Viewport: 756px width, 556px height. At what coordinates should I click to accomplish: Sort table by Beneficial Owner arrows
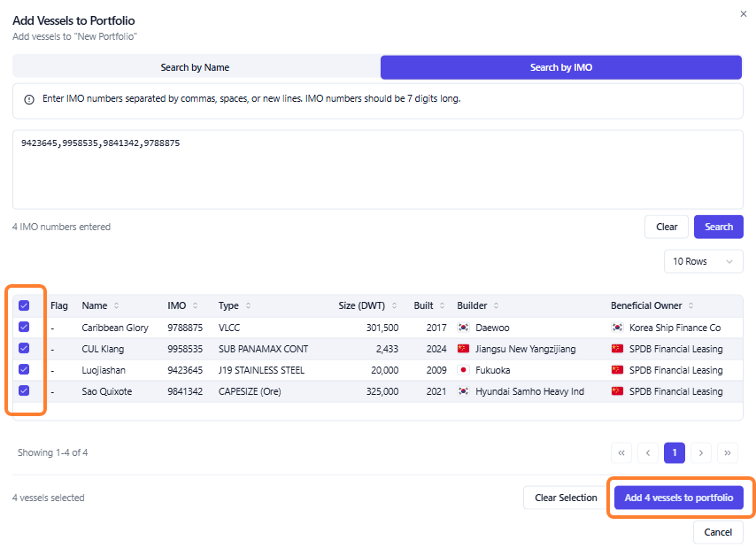pyautogui.click(x=690, y=305)
